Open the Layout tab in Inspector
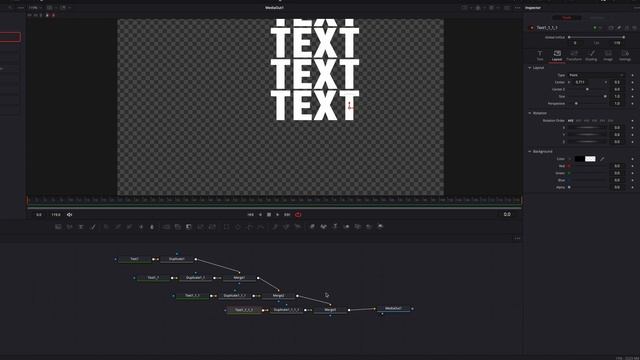640x360 pixels. pyautogui.click(x=557, y=56)
